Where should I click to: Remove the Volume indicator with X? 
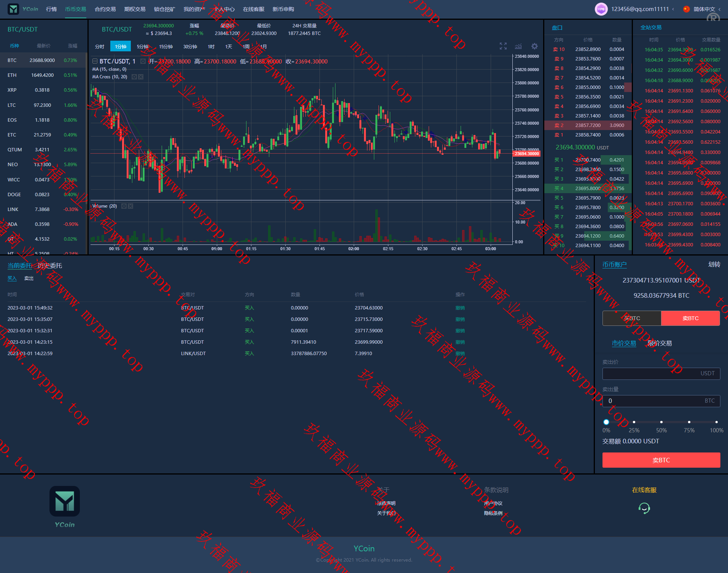tap(130, 206)
